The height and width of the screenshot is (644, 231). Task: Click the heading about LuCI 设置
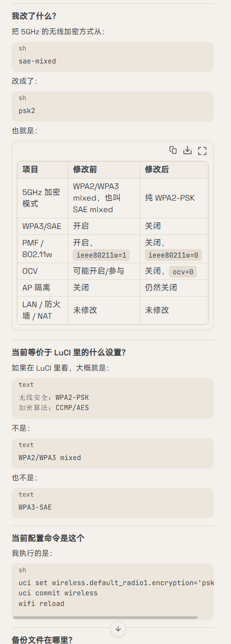69,352
